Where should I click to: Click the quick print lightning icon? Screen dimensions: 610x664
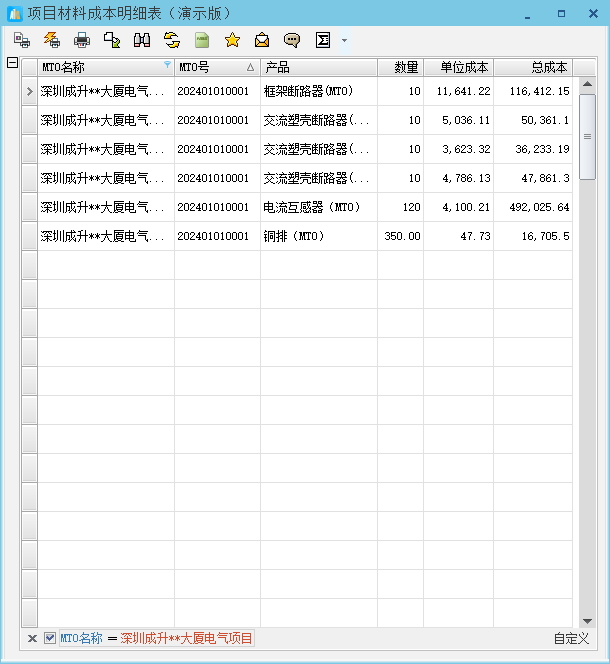52,40
